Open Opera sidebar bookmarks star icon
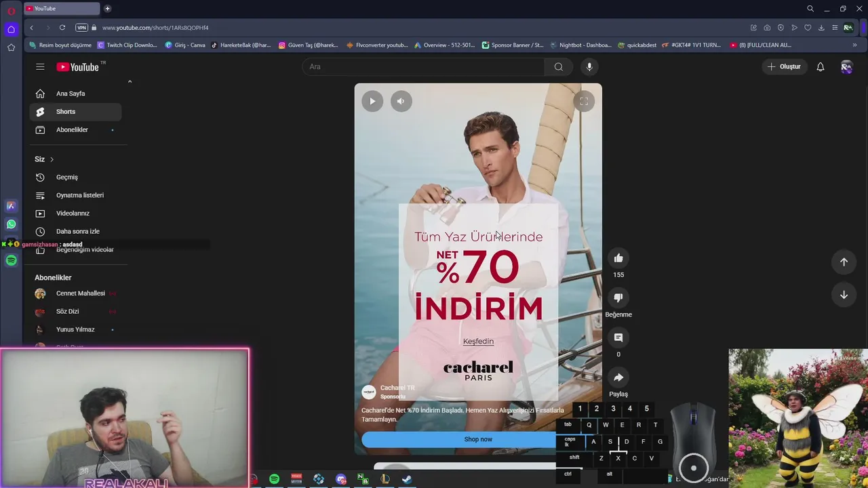 pos(11,47)
